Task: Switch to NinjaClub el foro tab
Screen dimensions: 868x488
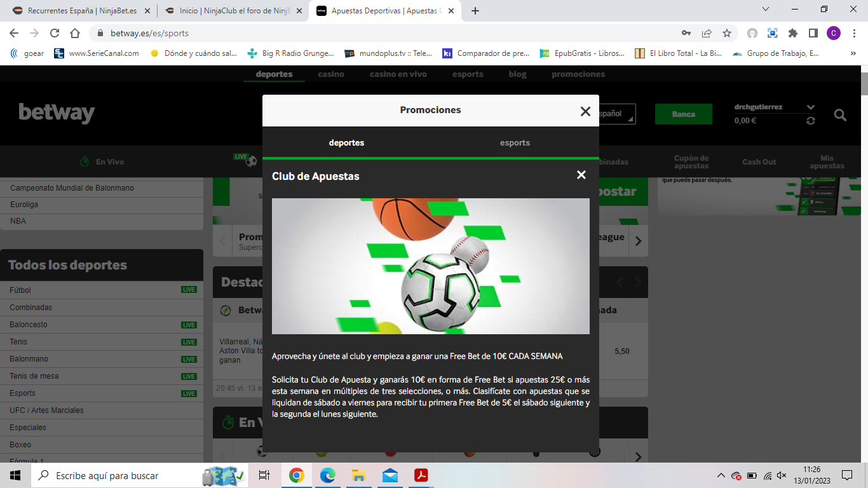Action: 232,11
